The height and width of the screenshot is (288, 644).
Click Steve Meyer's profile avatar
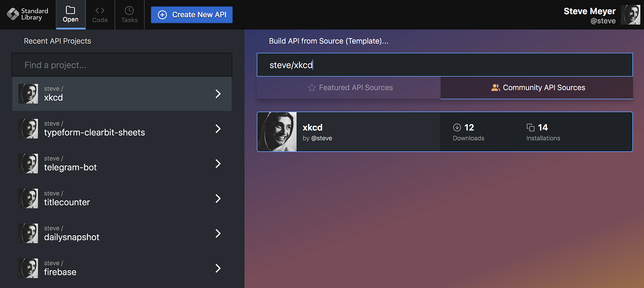coord(630,15)
